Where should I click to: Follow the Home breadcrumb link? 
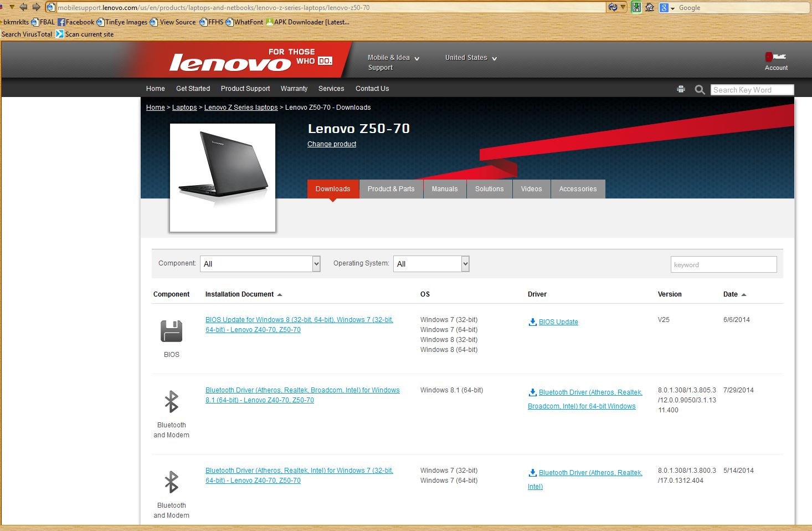point(156,108)
